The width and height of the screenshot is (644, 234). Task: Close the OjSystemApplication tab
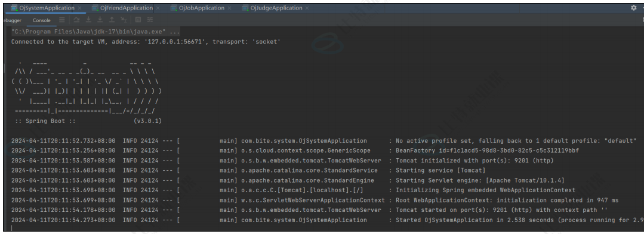[79, 8]
